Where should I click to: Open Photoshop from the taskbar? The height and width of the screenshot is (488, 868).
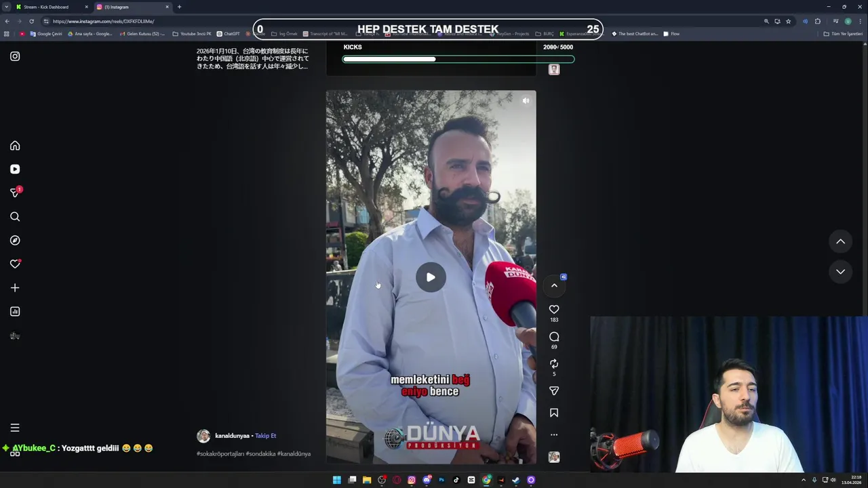[441, 480]
